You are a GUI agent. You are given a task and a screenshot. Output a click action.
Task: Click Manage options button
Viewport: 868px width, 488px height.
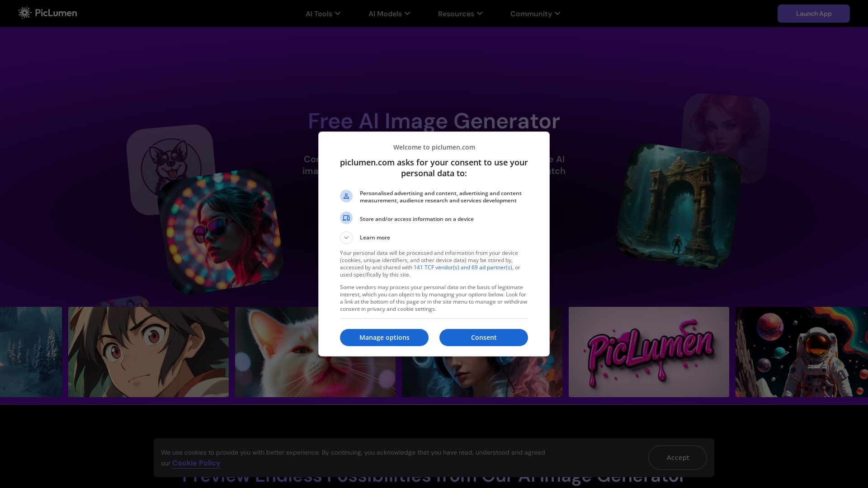pyautogui.click(x=384, y=338)
